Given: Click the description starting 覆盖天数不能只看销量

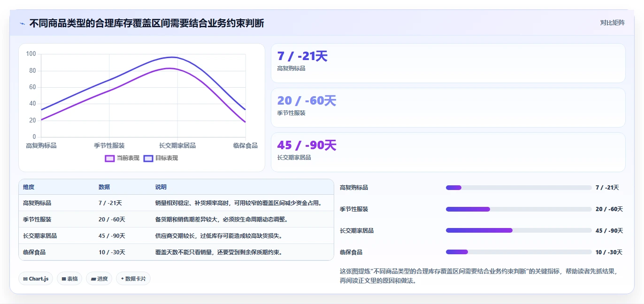Looking at the screenshot, I should click(x=219, y=252).
